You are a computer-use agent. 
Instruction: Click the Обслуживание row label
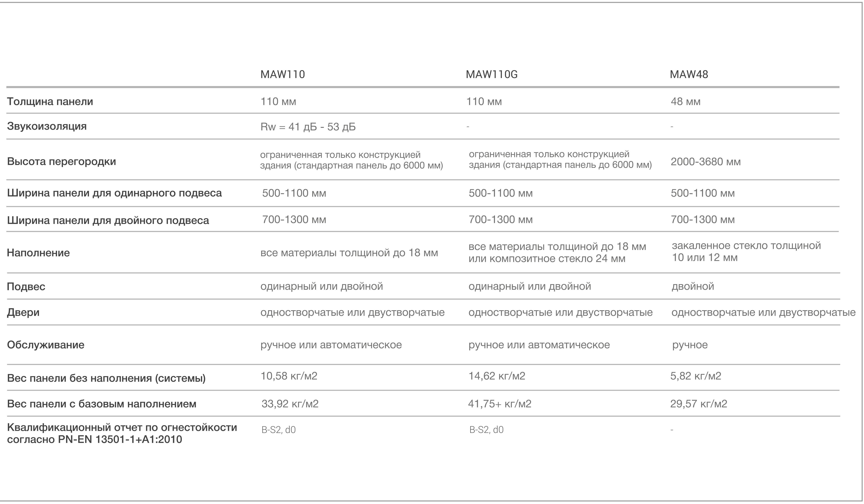pos(46,345)
